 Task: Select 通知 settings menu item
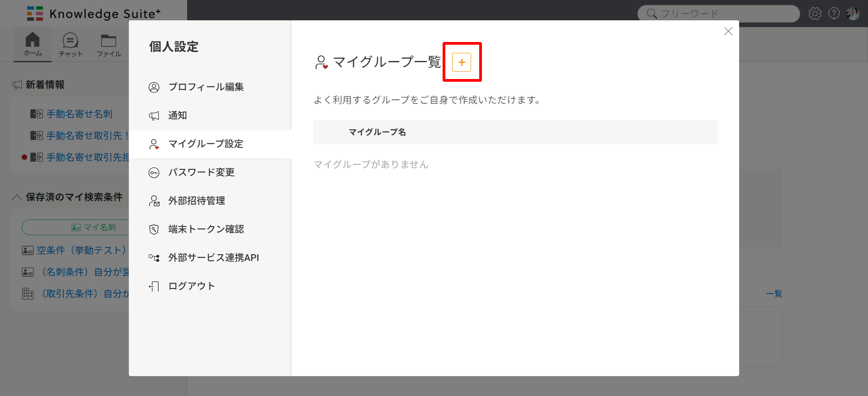(x=177, y=116)
